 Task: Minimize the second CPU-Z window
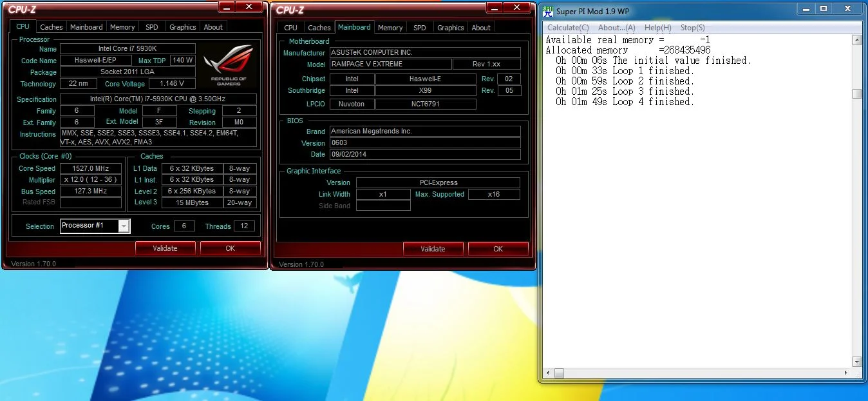click(x=494, y=6)
